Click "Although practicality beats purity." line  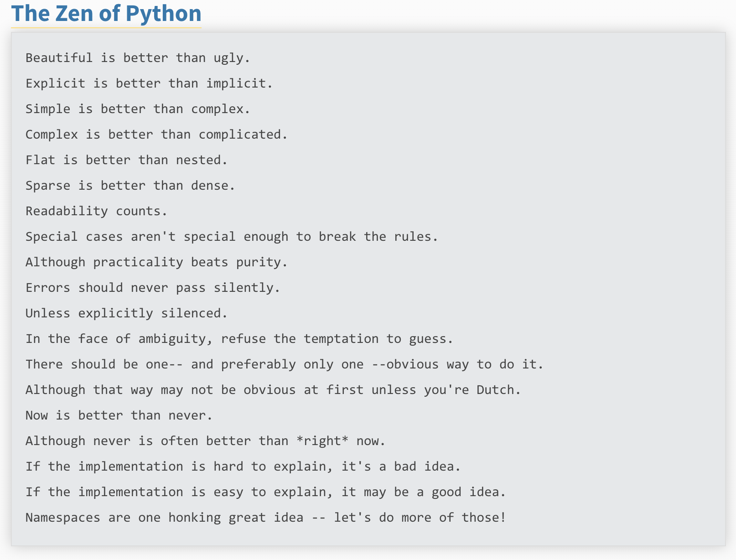[x=156, y=262]
